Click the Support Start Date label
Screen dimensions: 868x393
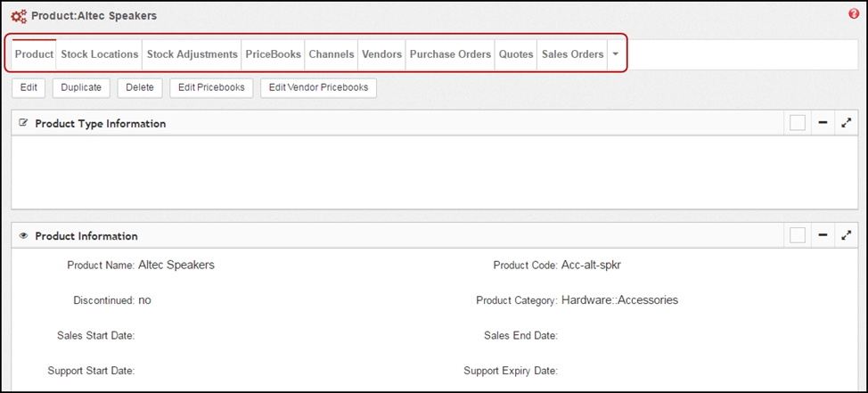pyautogui.click(x=91, y=371)
